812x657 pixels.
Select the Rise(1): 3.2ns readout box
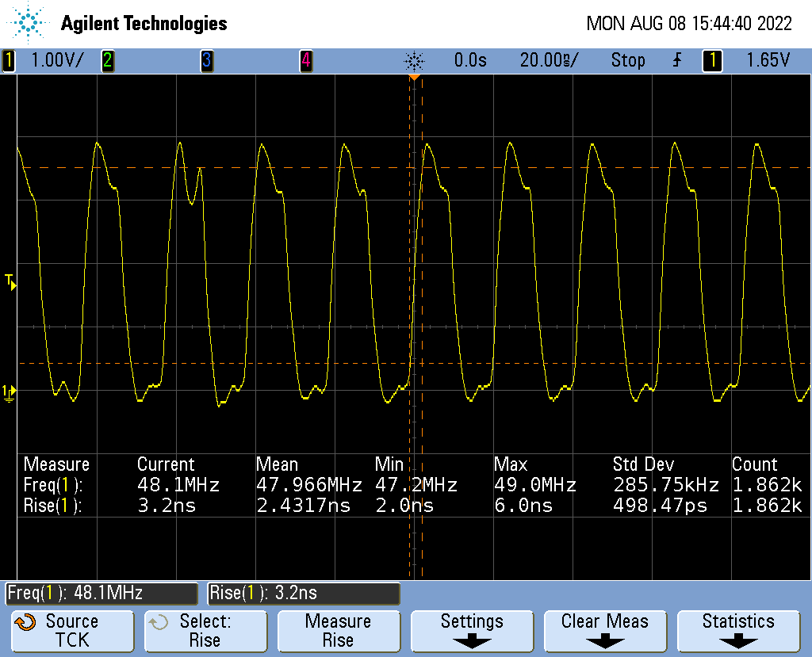303,593
